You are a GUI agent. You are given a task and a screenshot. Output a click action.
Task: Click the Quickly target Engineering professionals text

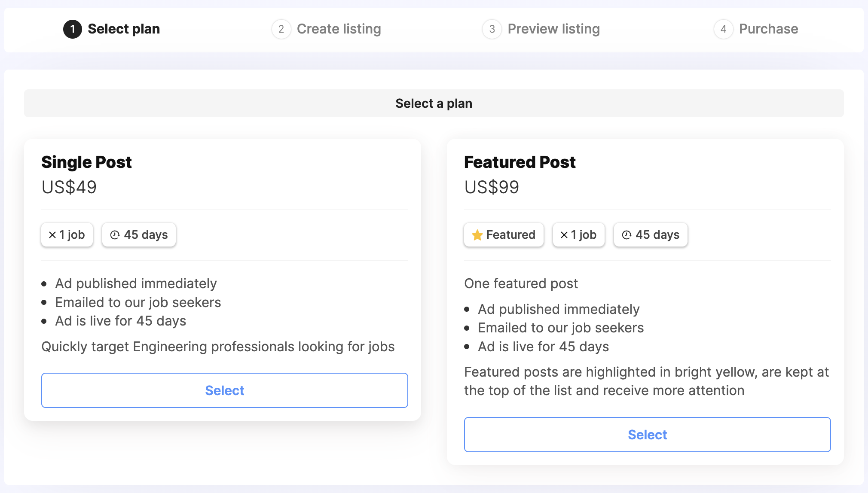point(218,347)
